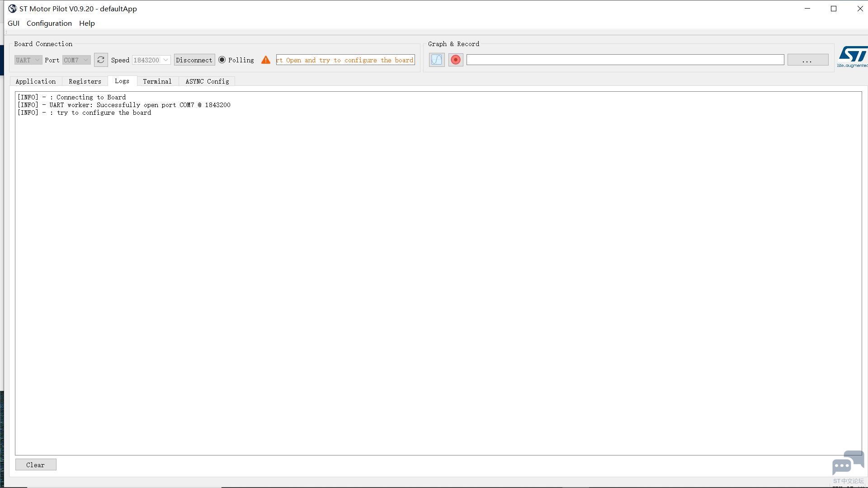Click the ST Motor Pilot title bar icon
Viewport: 868px width, 488px height.
(12, 9)
